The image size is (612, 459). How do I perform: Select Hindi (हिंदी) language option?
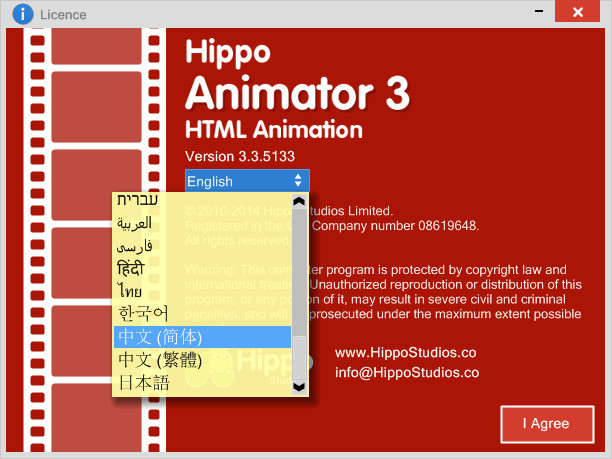click(131, 268)
